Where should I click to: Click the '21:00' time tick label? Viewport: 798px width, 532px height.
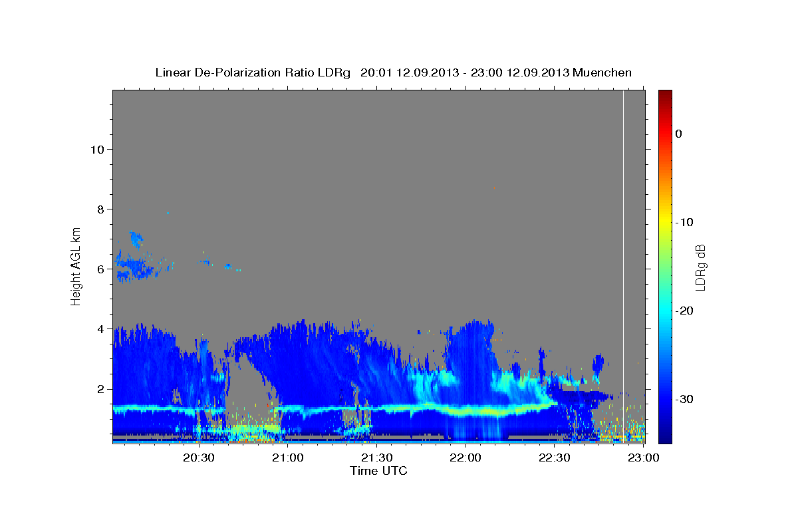[287, 458]
